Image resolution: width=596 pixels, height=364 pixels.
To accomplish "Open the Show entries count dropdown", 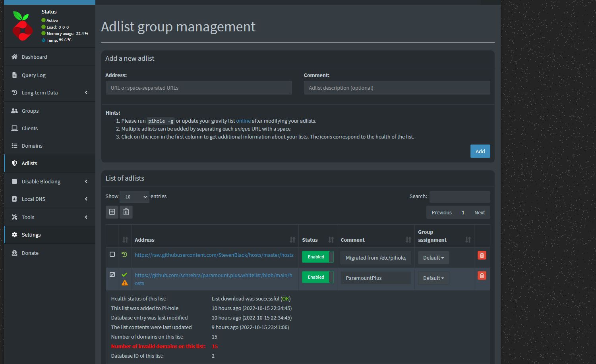I will [134, 196].
